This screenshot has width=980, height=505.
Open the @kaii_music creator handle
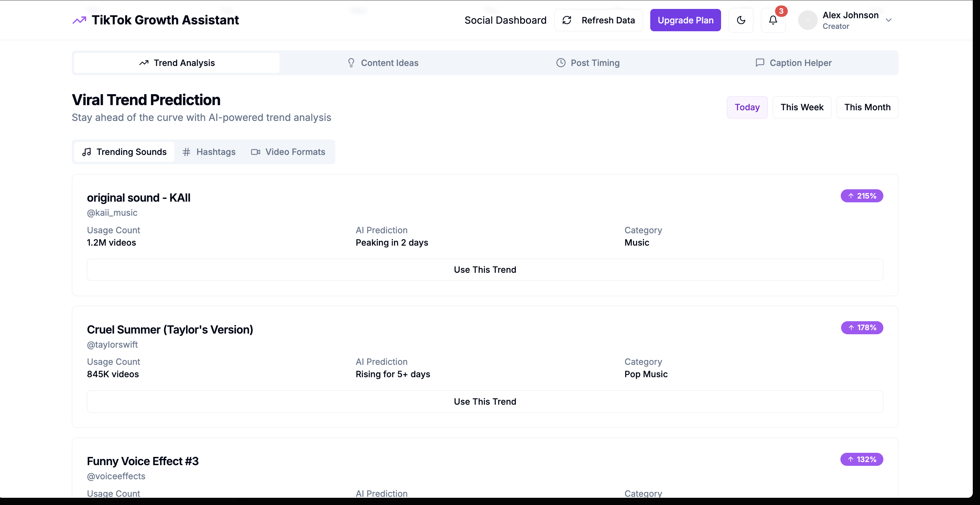pyautogui.click(x=112, y=213)
